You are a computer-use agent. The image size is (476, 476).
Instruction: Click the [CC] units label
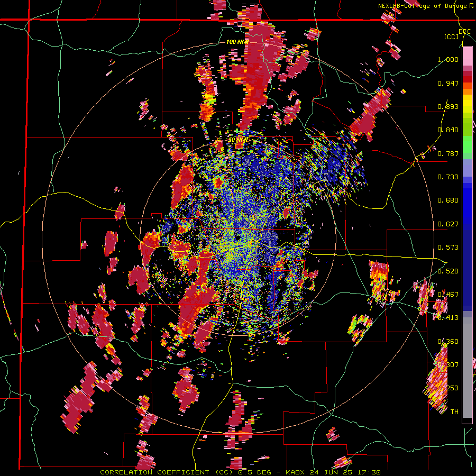coord(452,36)
